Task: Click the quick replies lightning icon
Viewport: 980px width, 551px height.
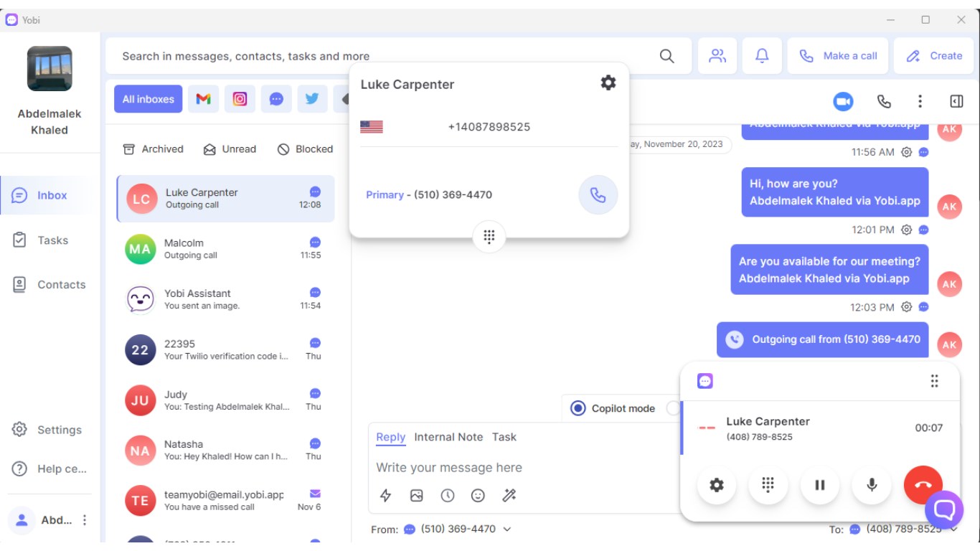Action: 386,496
